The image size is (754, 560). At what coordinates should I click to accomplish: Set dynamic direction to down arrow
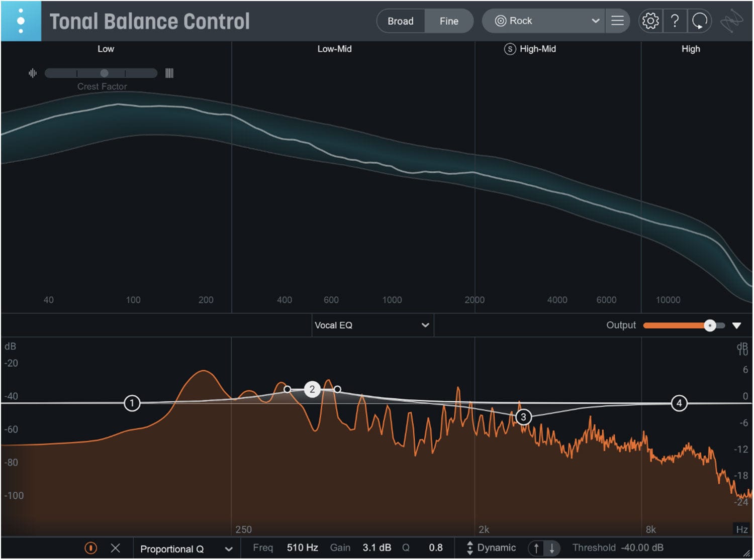coord(551,548)
